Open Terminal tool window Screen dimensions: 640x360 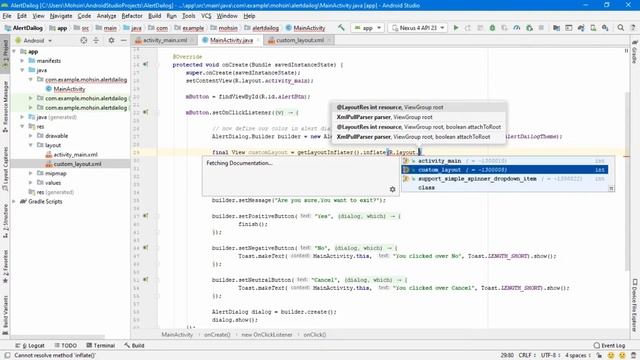pyautogui.click(x=100, y=345)
